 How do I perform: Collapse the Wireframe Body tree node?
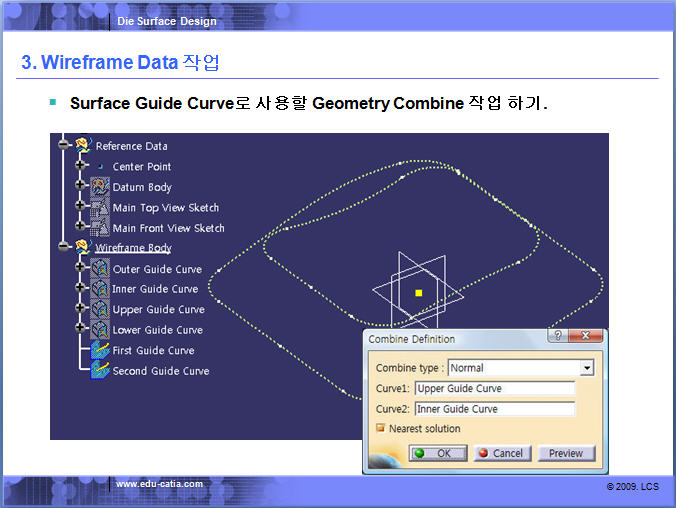pos(64,247)
